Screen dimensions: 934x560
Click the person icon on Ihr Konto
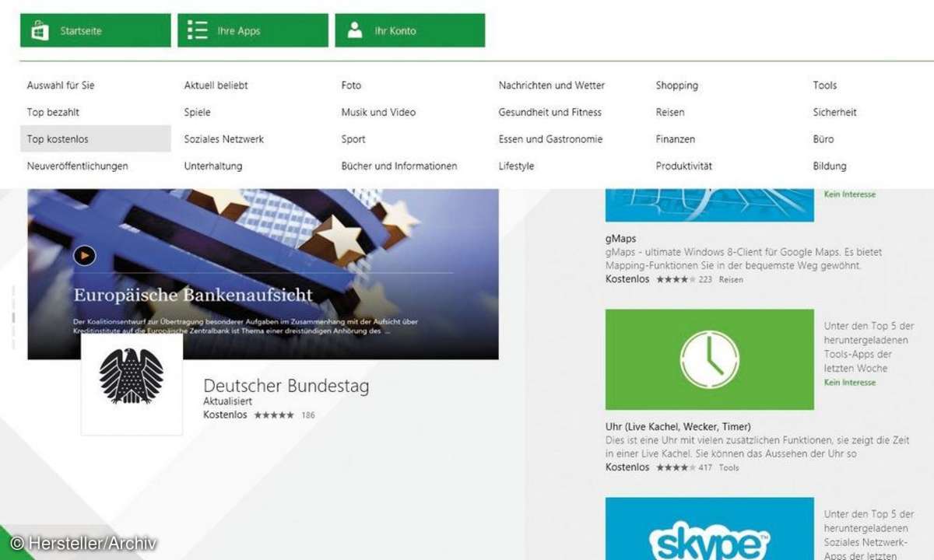pyautogui.click(x=355, y=30)
